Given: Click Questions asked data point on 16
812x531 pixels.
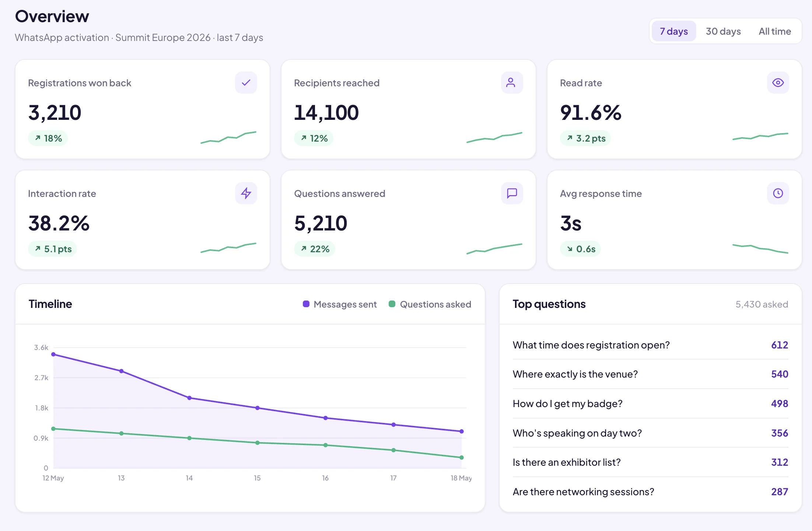Looking at the screenshot, I should (326, 445).
